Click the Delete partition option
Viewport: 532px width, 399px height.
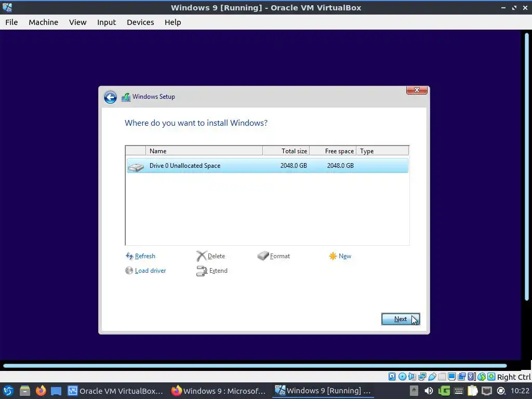pos(211,256)
